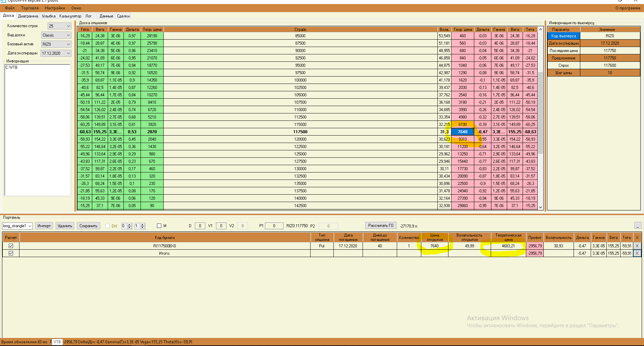Click the 142500 strike cell
The height and width of the screenshot is (346, 644).
(300, 206)
